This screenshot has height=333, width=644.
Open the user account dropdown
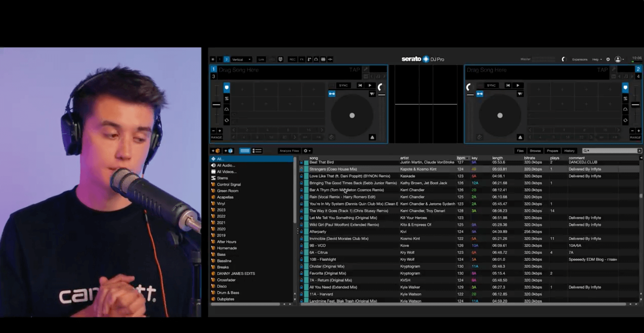coord(619,59)
